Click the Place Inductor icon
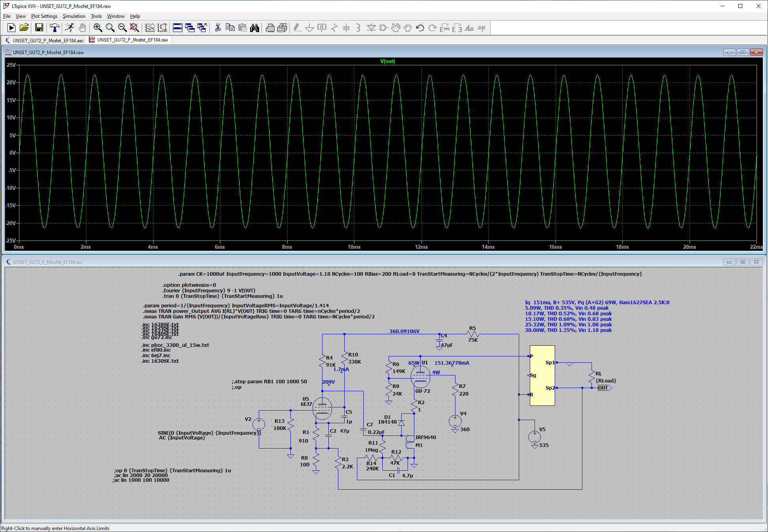 (358, 28)
